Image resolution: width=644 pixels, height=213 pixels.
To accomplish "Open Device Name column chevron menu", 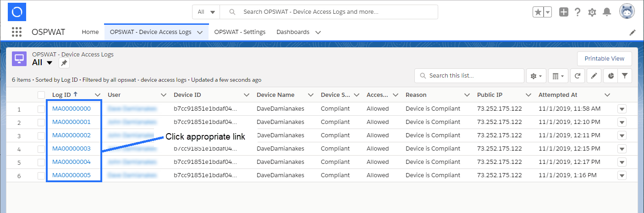I will point(311,95).
